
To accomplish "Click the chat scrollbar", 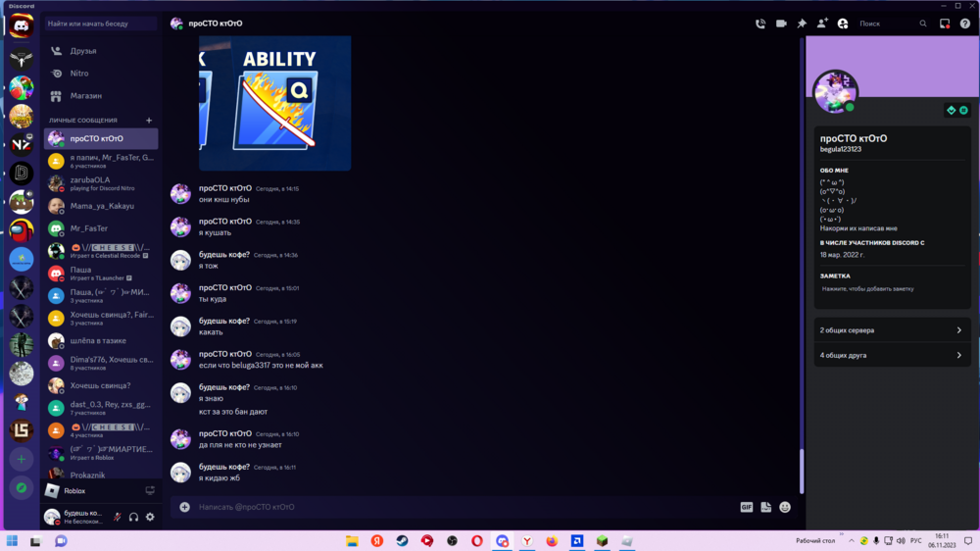I will coord(802,473).
